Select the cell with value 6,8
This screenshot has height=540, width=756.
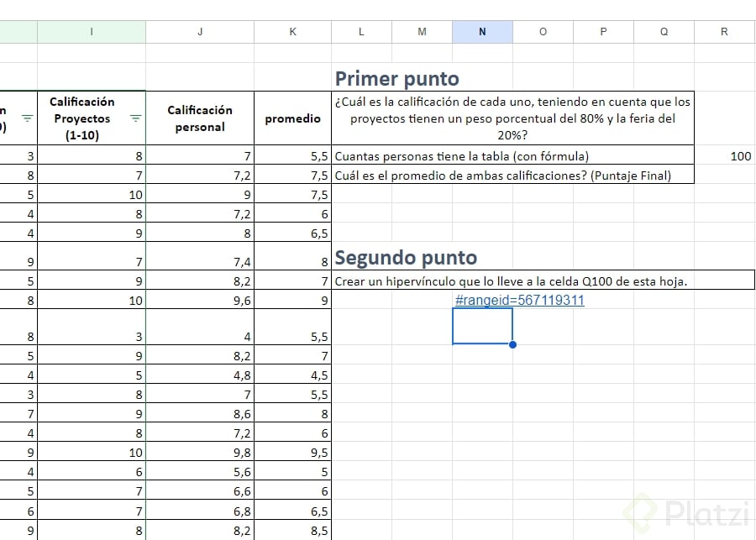(200, 510)
